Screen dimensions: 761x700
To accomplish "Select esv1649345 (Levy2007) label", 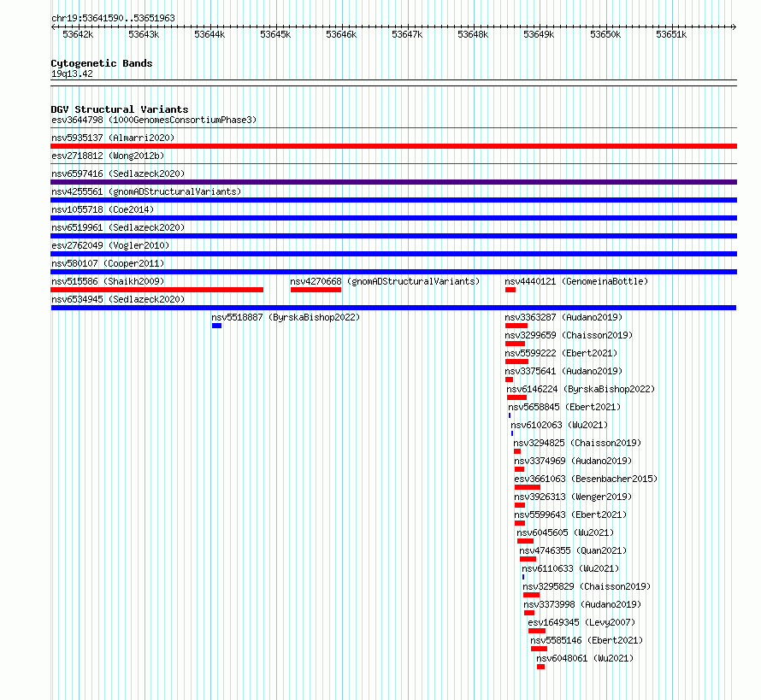I will 582,622.
